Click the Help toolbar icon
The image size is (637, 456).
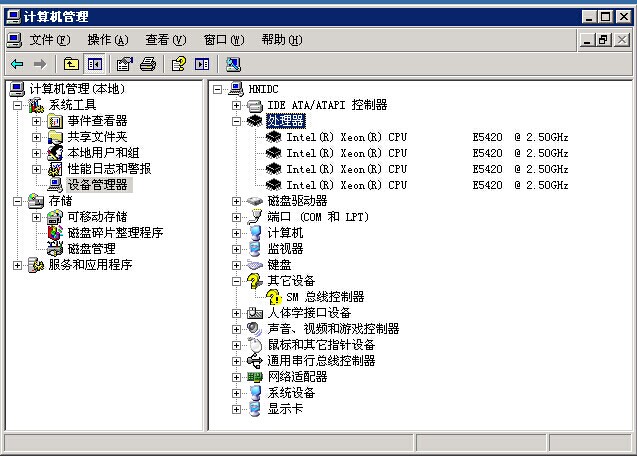coord(178,64)
